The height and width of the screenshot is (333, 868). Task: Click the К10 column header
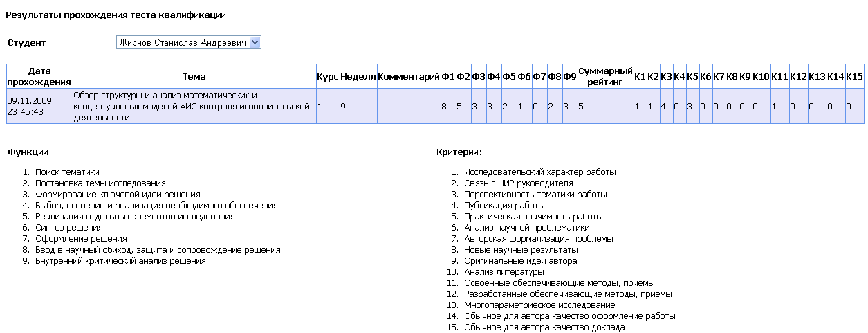click(761, 76)
